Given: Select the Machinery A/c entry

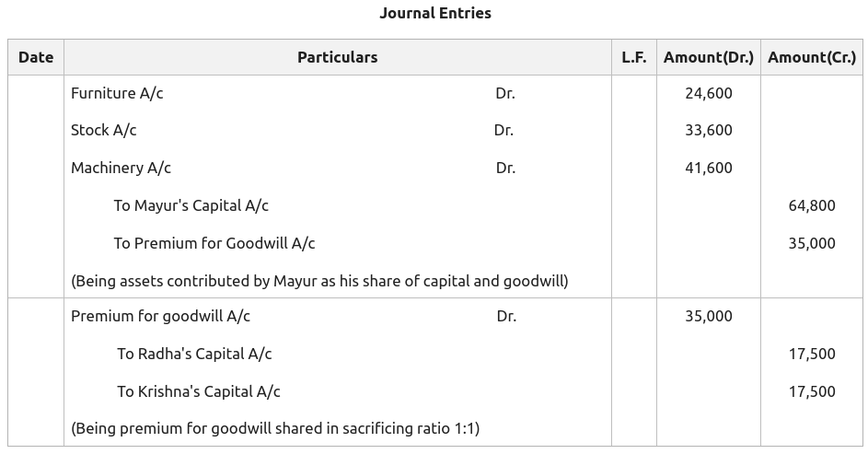Looking at the screenshot, I should (x=121, y=168).
